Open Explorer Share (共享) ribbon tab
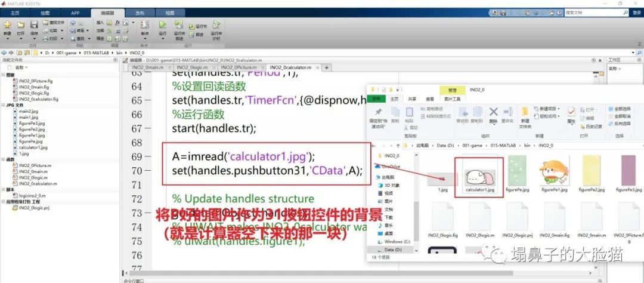Screen dimensions: 644x283 (412, 99)
